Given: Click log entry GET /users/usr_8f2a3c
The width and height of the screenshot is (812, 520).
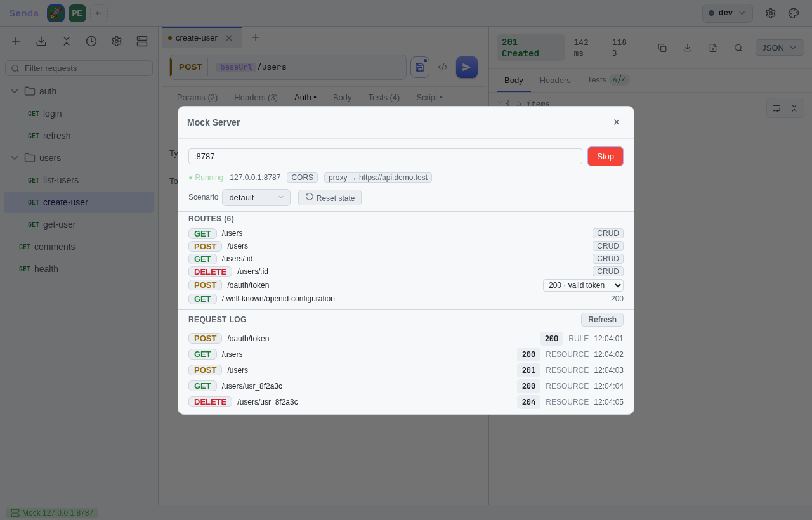Looking at the screenshot, I should 406,386.
